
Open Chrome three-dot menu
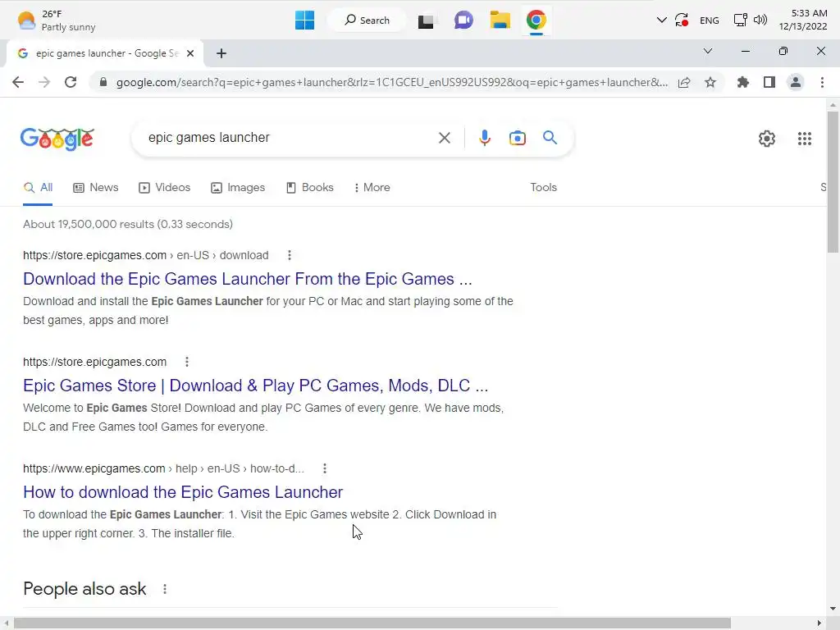(x=822, y=82)
